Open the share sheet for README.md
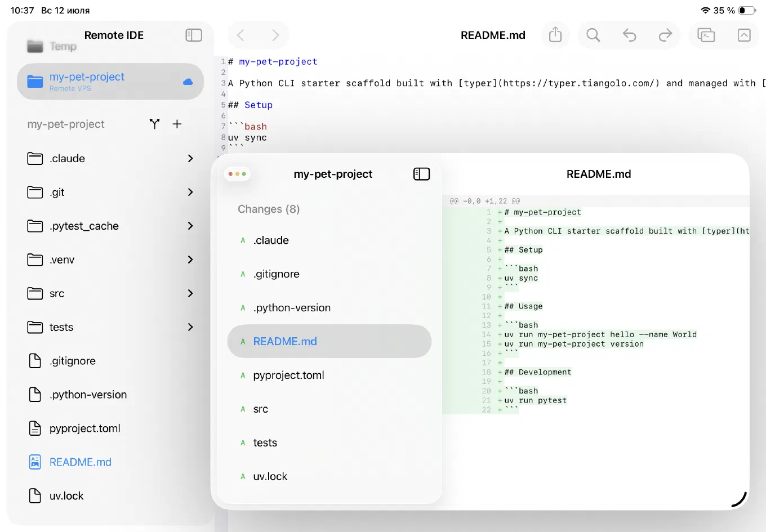The height and width of the screenshot is (532, 766). 555,35
